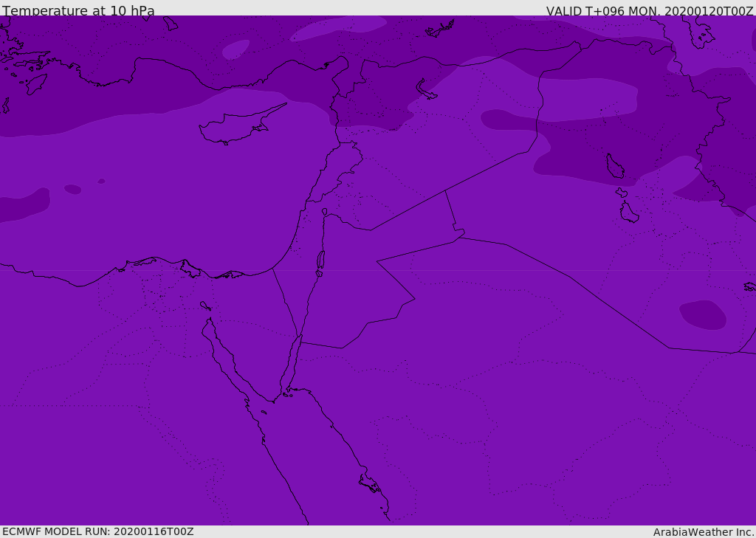Click Lake Razzaza south of Tharthar
Viewport: 756px width, 538px height.
tap(629, 213)
